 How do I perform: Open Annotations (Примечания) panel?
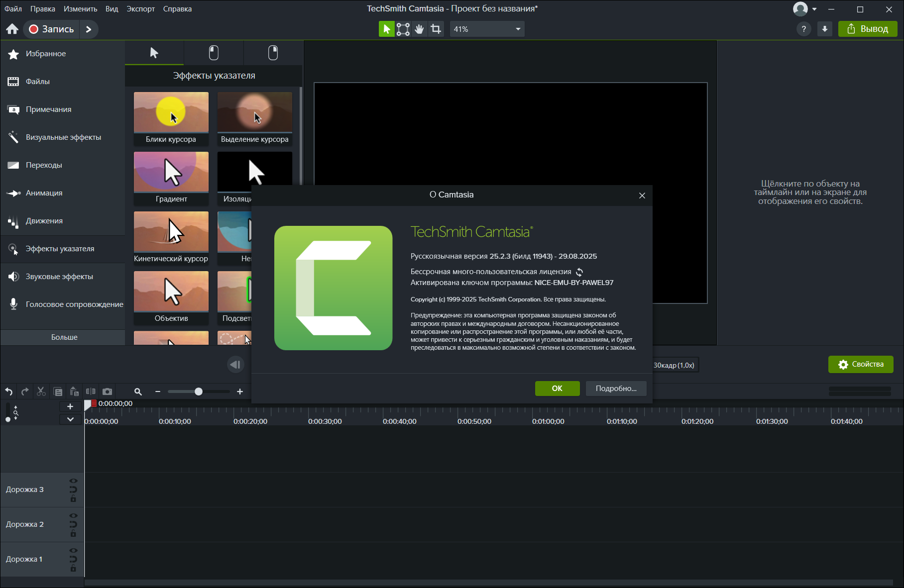62,109
